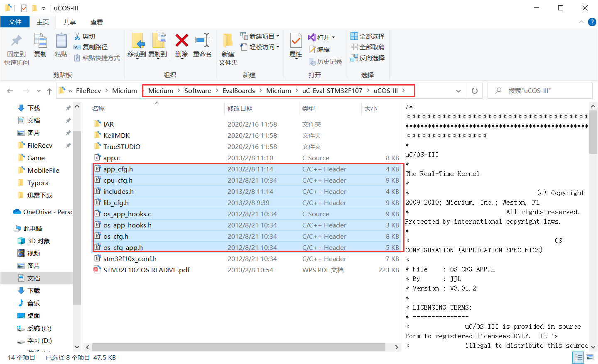Click the Properties quick access toolbar icon
This screenshot has height=364, width=598.
(x=24, y=8)
